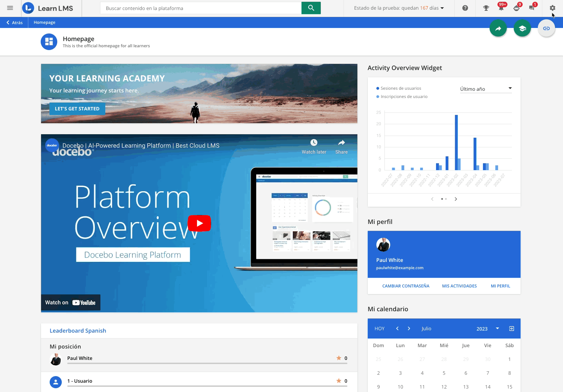The width and height of the screenshot is (563, 392).
Task: Click LET'S GET STARTED button
Action: (x=77, y=109)
